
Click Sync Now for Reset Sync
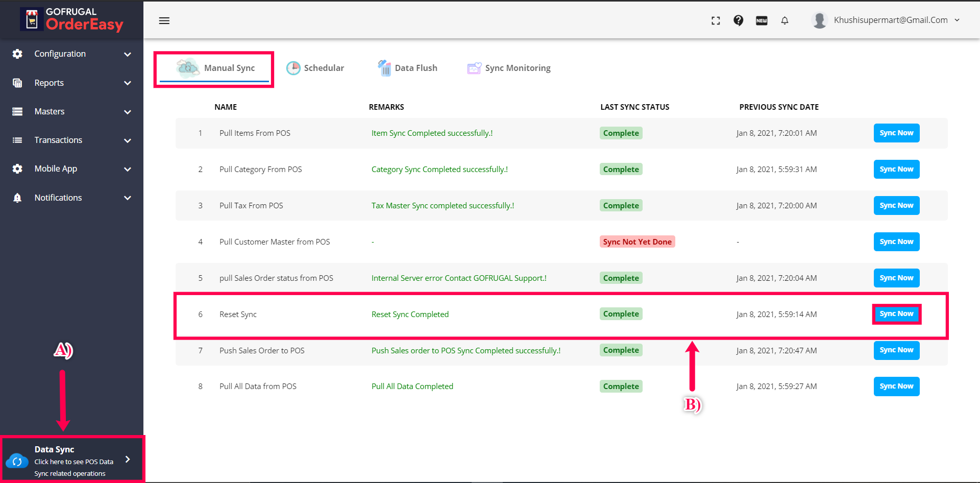click(896, 314)
